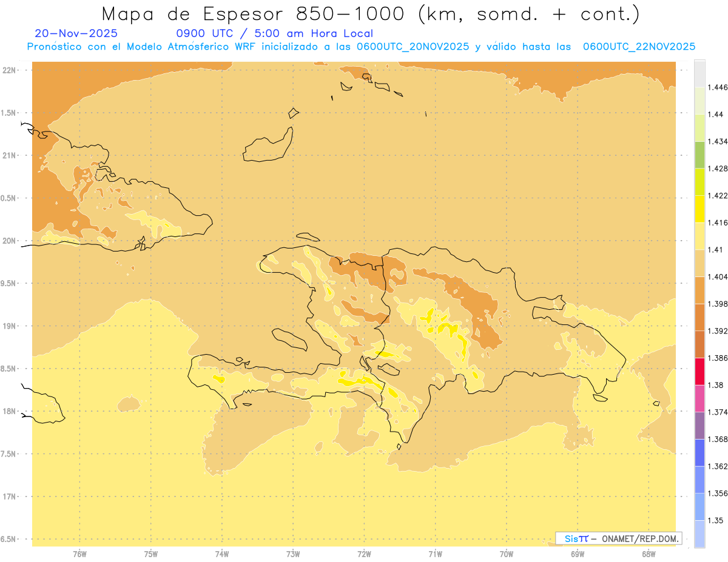Click the valid-until time "0600UTC_22NOV2025"
Viewport: 728px width, 562px height.
(x=639, y=47)
